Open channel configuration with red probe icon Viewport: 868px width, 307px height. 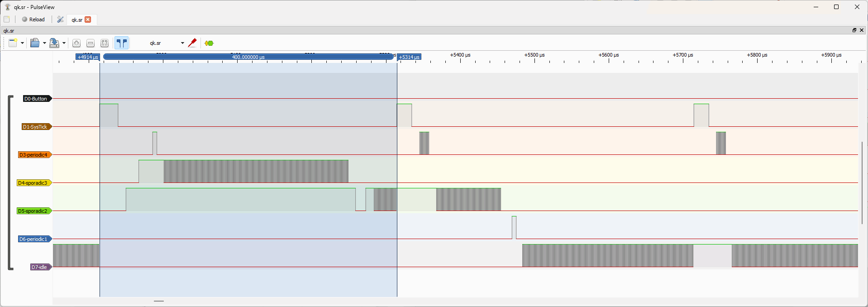(192, 43)
